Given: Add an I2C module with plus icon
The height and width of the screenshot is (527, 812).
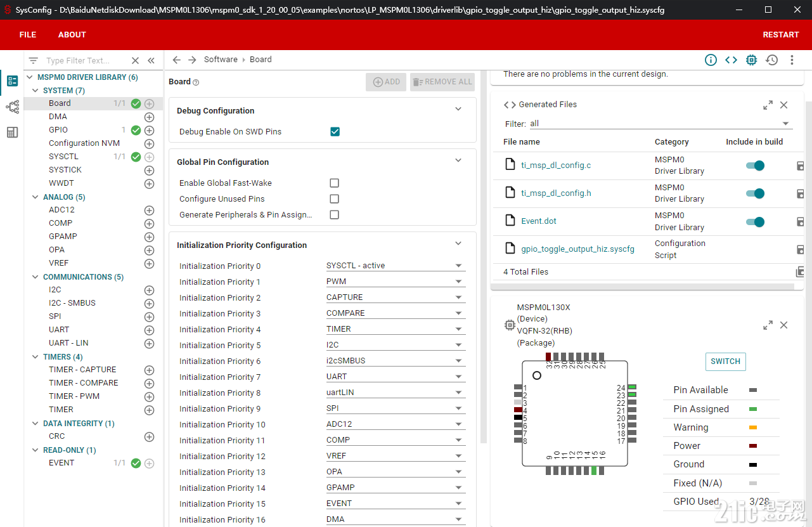Looking at the screenshot, I should [x=150, y=290].
